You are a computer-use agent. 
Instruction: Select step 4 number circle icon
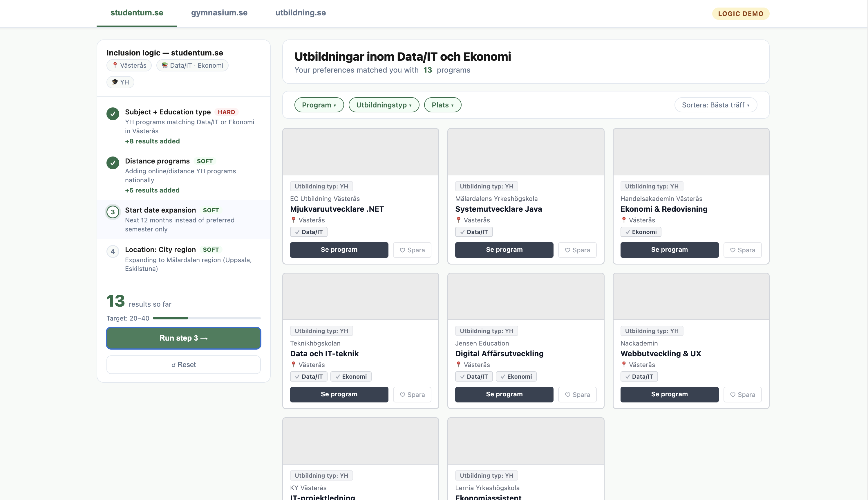point(113,251)
